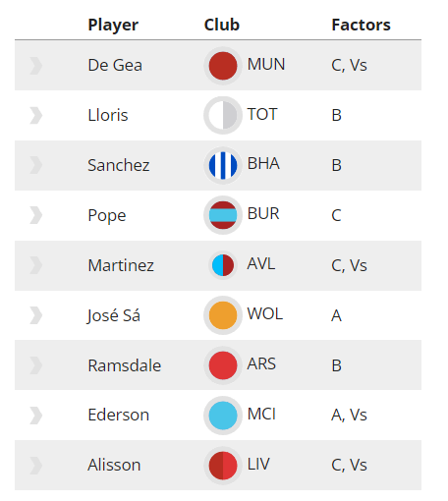This screenshot has width=448, height=501.
Task: Select the Aston Villa split badge icon
Action: pos(223,265)
